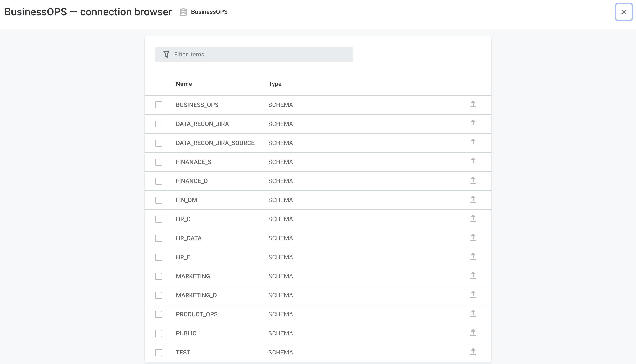Select the BUSINESS_OPS schema checkbox
The height and width of the screenshot is (364, 636).
159,105
